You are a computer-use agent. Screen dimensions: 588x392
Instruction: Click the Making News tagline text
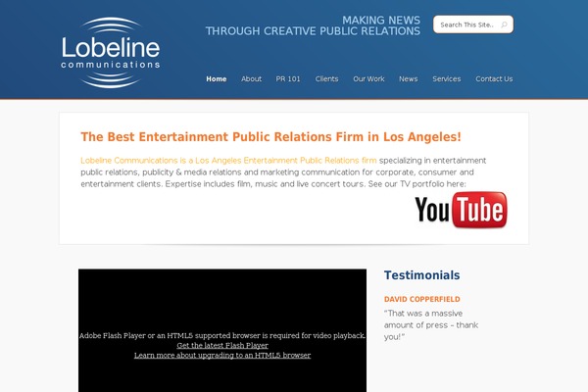click(313, 25)
